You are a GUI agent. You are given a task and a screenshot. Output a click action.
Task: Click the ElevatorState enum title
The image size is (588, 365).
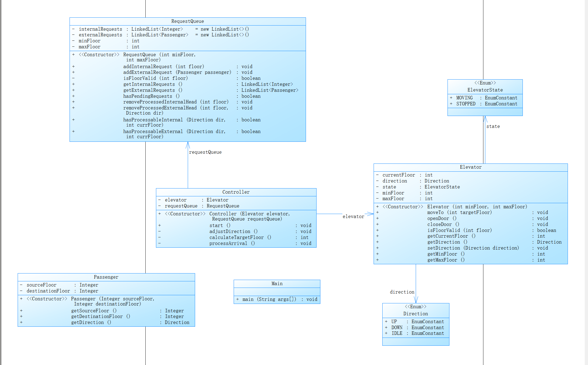tap(485, 90)
